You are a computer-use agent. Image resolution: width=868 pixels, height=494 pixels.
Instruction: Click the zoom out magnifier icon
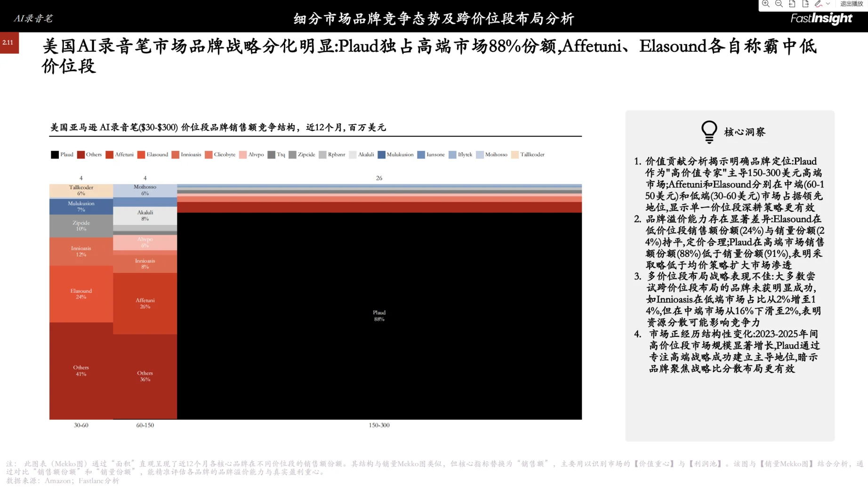[779, 4]
